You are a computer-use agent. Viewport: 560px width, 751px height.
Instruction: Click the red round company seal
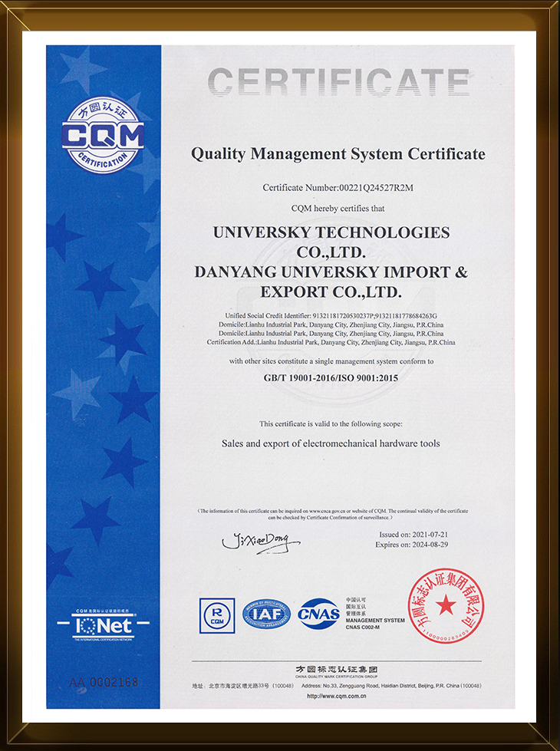(x=446, y=606)
